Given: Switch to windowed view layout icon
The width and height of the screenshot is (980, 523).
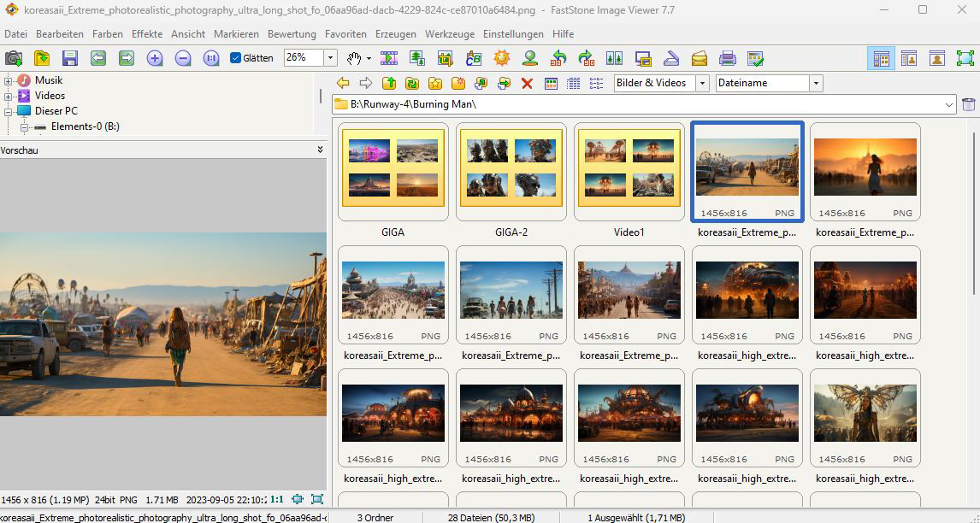Looking at the screenshot, I should (909, 58).
